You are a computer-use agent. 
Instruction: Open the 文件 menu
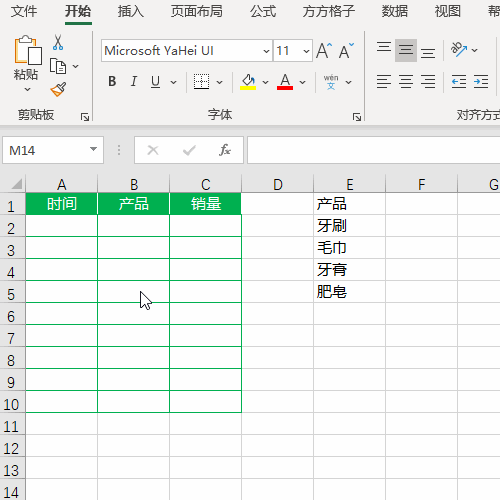tap(24, 11)
